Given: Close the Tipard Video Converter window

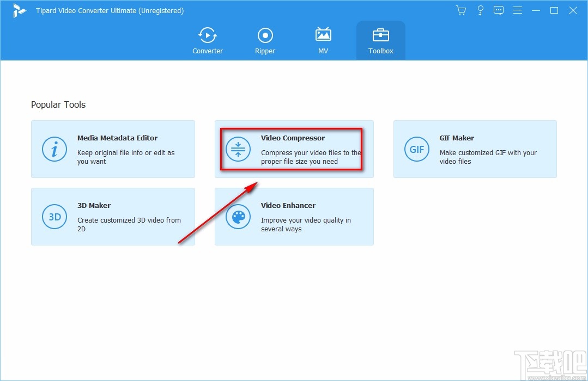Looking at the screenshot, I should [573, 10].
